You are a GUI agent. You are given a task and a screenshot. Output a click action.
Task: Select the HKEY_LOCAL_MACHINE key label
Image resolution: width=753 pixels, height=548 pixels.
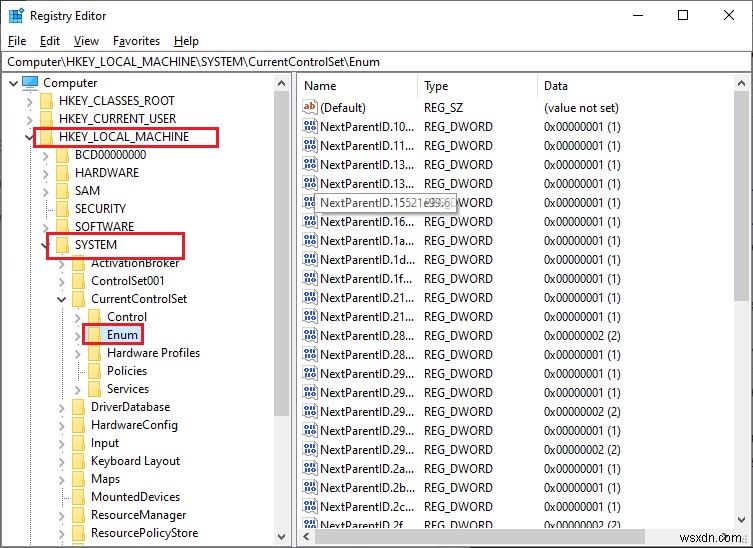(124, 137)
